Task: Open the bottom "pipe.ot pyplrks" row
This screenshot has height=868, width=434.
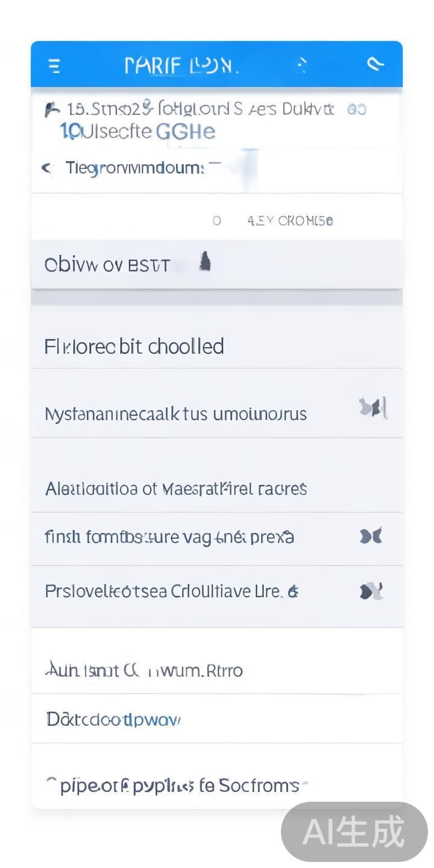Action: (x=180, y=786)
